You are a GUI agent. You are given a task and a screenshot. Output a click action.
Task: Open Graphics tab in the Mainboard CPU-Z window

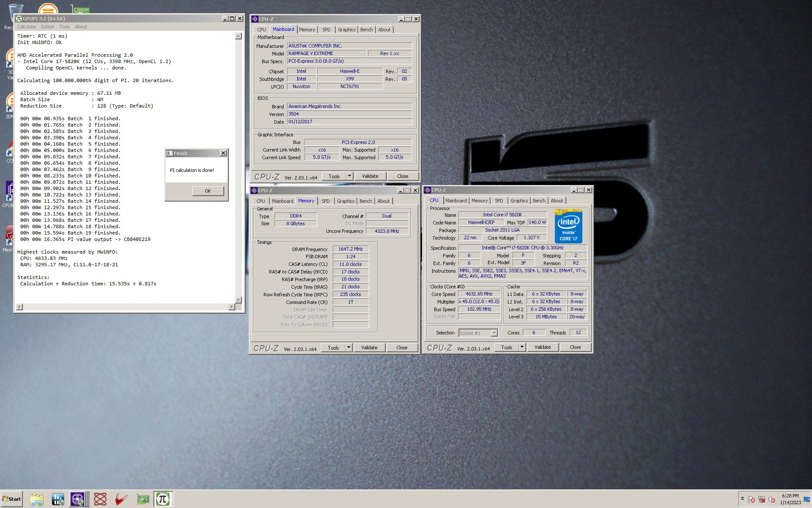346,30
